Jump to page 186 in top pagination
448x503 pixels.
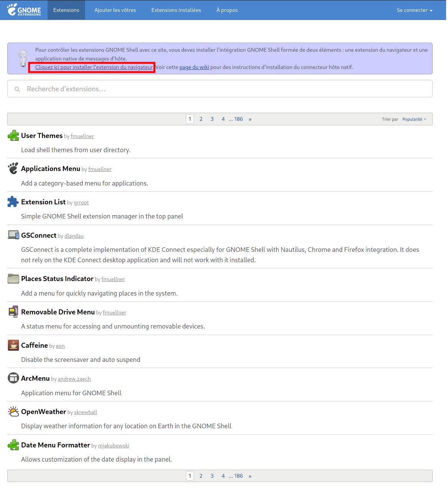[238, 119]
